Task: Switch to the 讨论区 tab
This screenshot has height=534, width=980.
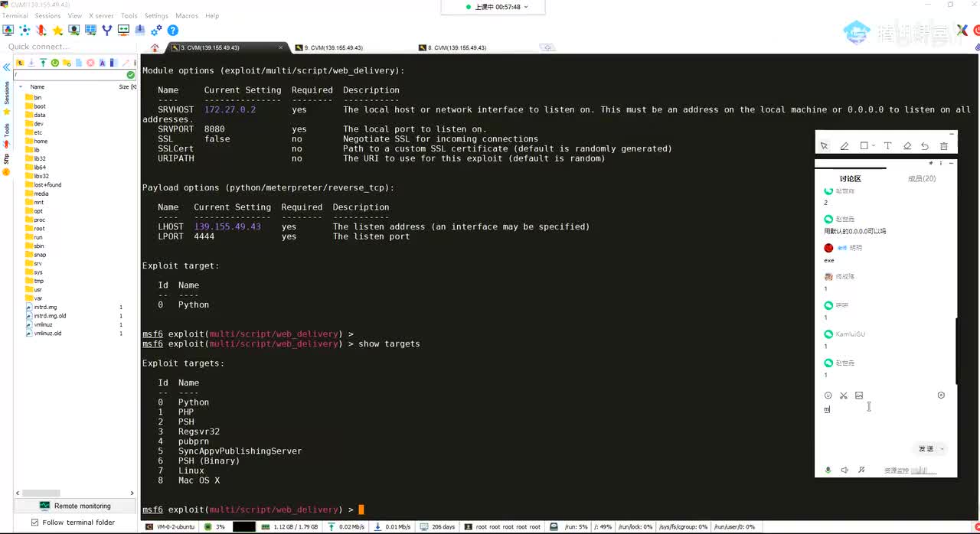Action: 851,179
